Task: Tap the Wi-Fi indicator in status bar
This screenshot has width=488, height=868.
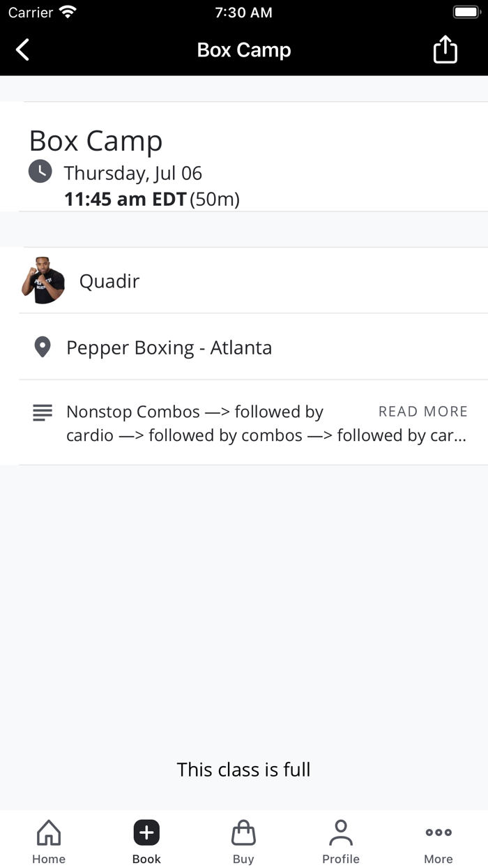Action: pyautogui.click(x=66, y=11)
